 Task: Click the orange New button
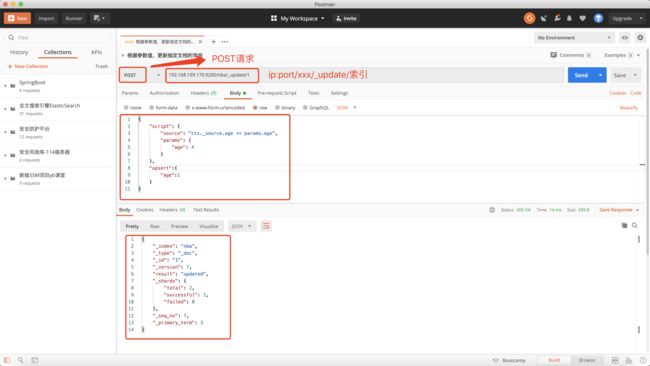[x=17, y=18]
